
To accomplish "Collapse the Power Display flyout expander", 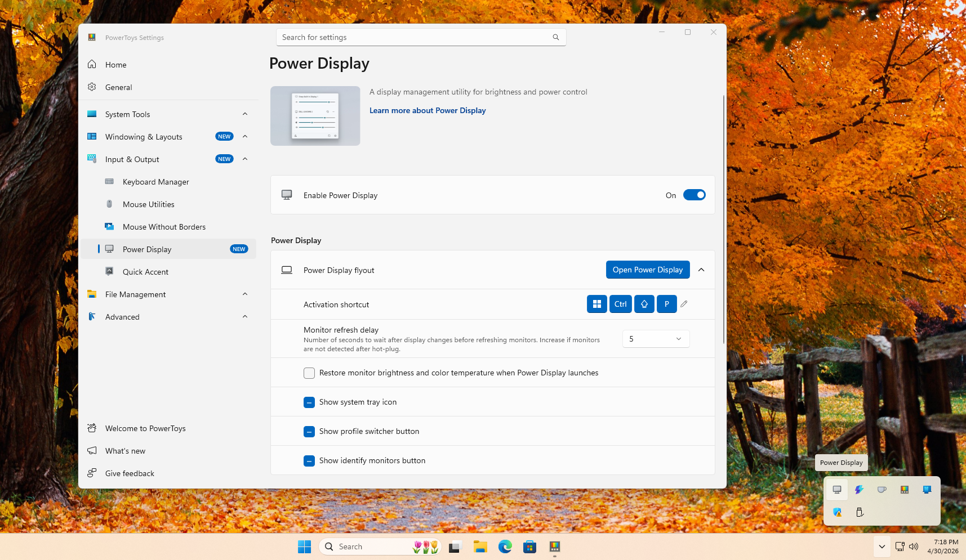I will point(701,270).
